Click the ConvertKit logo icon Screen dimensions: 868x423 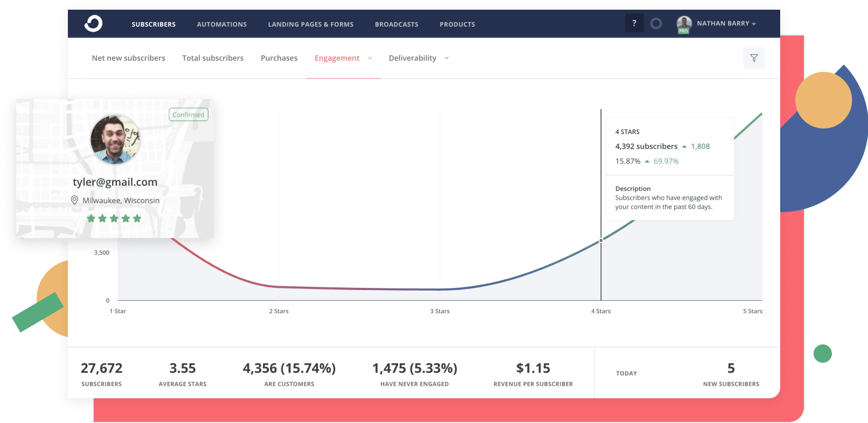click(x=93, y=24)
